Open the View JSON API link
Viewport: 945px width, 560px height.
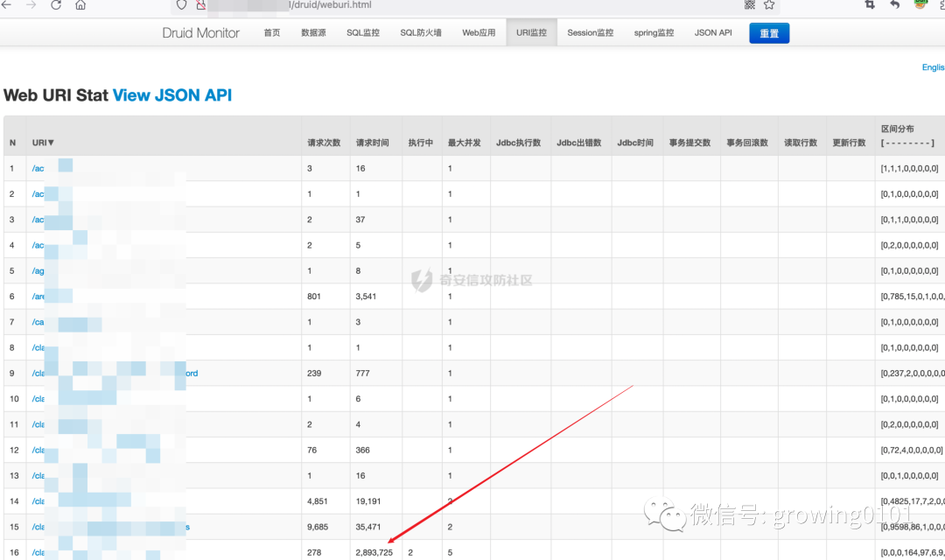point(172,95)
